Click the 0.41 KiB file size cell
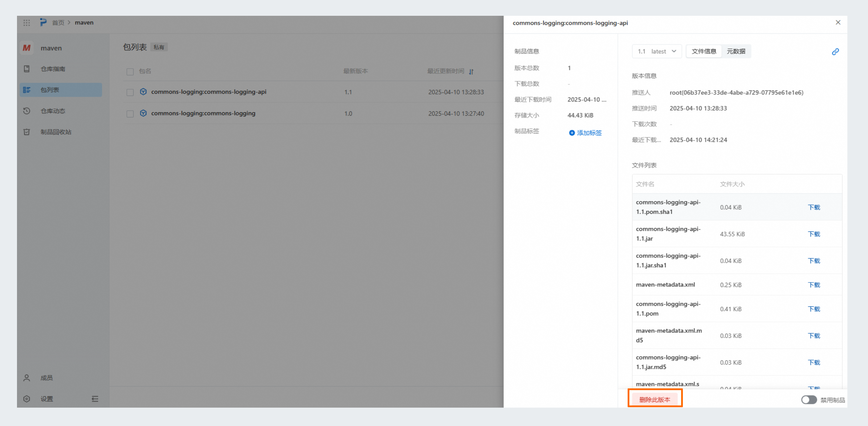Screen dimensions: 868x426 pos(731,309)
